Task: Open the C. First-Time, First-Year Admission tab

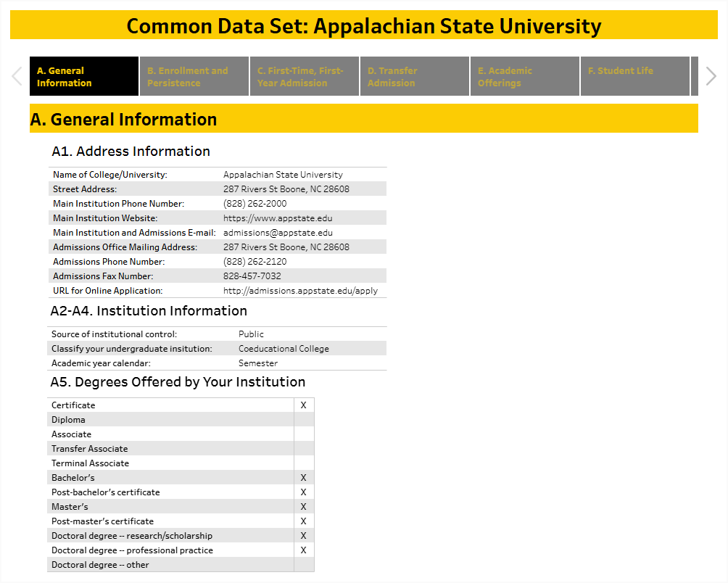Action: click(304, 75)
